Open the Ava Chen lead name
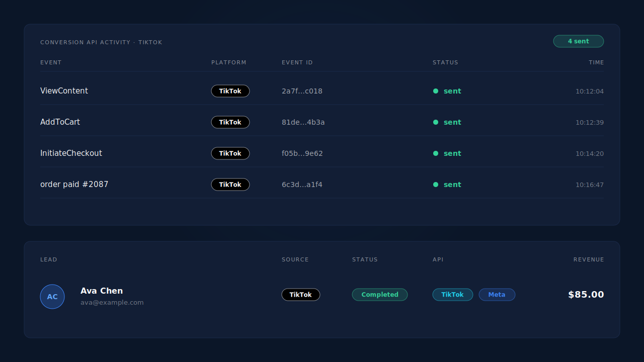 [102, 291]
